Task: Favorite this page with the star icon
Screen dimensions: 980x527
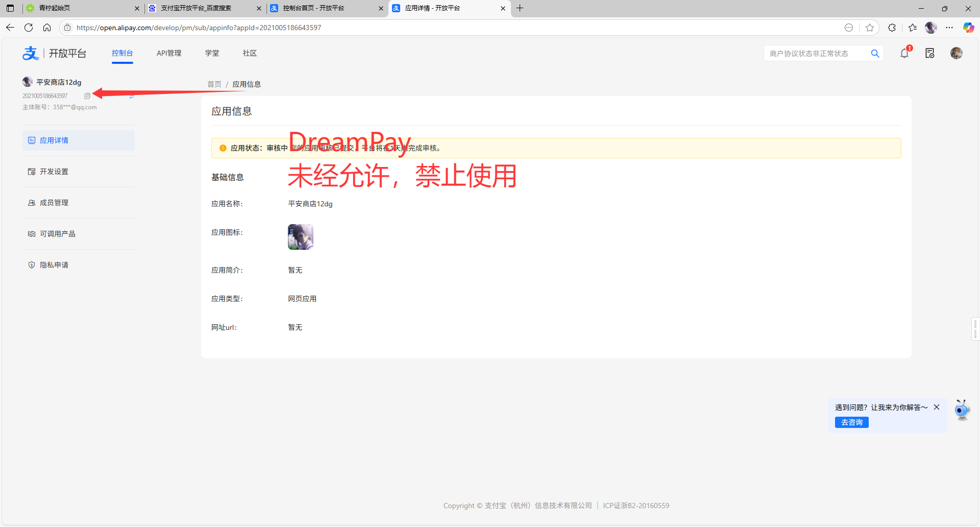Action: click(870, 28)
